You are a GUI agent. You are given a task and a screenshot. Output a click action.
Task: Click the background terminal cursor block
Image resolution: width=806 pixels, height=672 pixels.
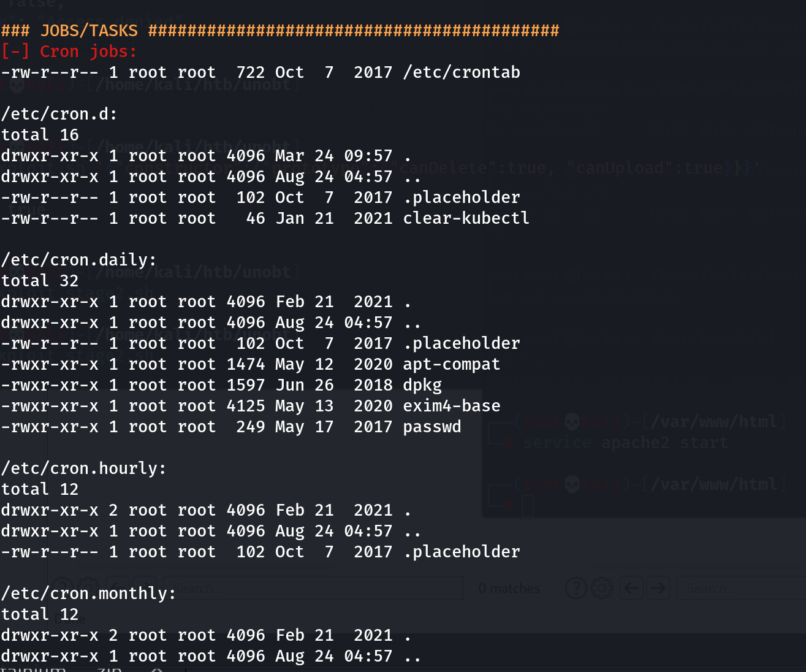pos(527,506)
